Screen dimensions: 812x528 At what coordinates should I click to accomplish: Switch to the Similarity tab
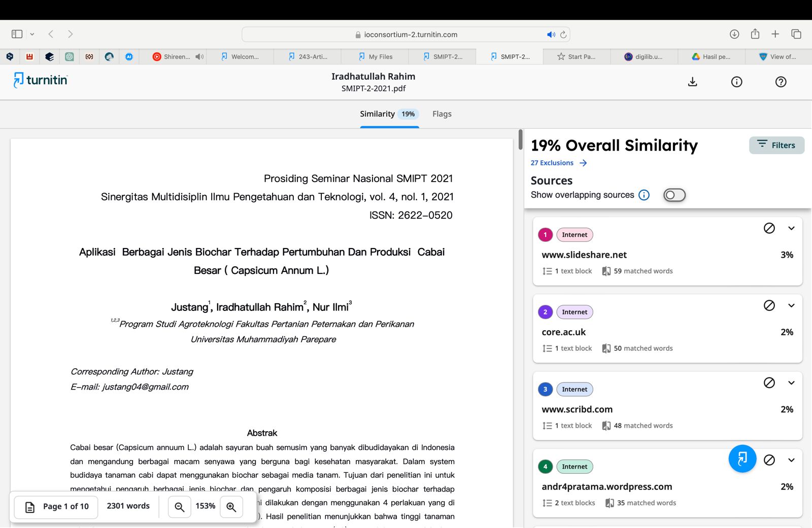coord(389,114)
